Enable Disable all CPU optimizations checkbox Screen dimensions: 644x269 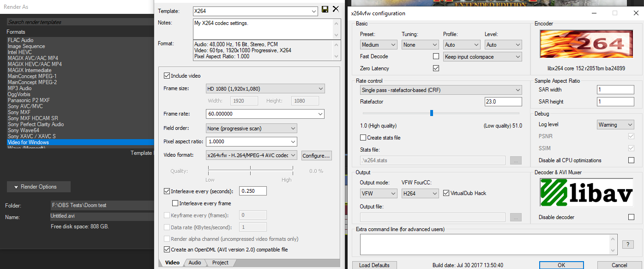pyautogui.click(x=631, y=160)
